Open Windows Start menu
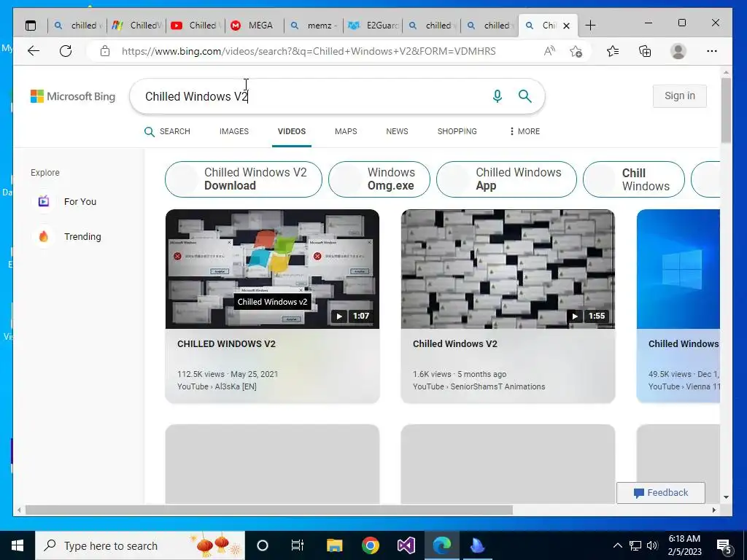The image size is (747, 560). click(18, 545)
